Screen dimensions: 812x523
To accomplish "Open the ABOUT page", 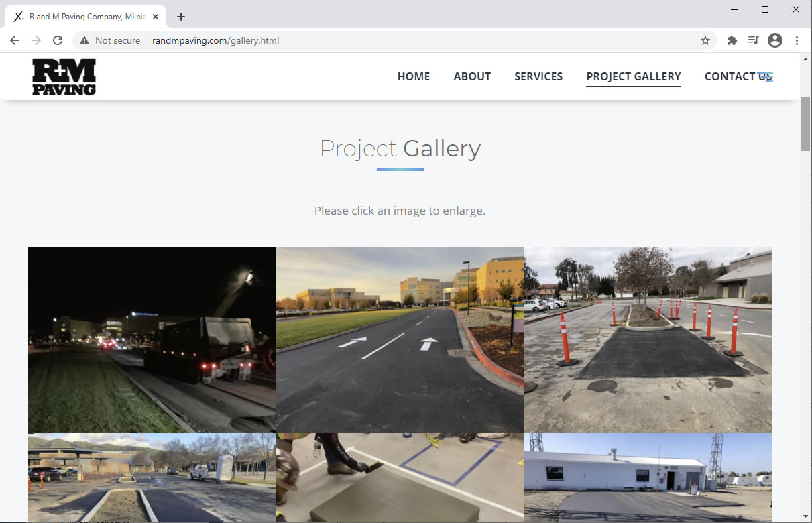I will 472,76.
